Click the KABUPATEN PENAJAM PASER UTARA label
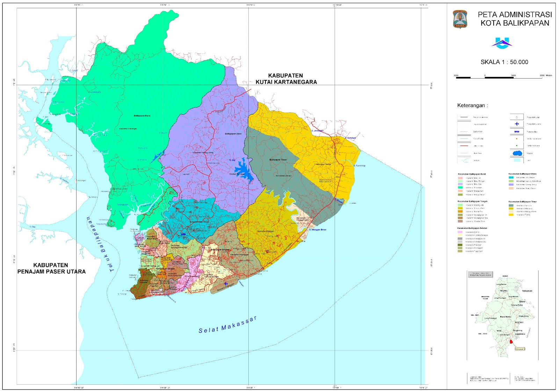 (51, 268)
